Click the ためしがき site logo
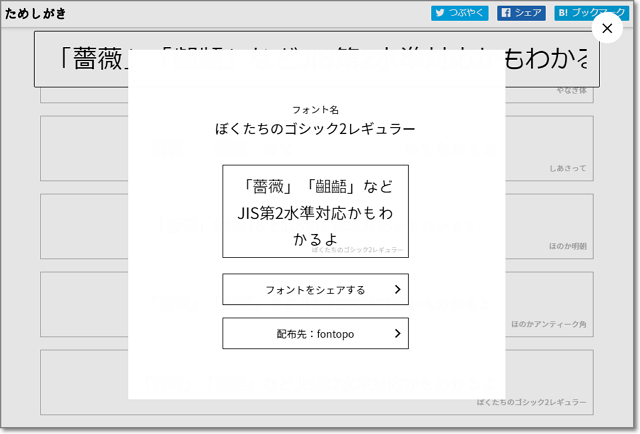The height and width of the screenshot is (434, 640). point(36,13)
